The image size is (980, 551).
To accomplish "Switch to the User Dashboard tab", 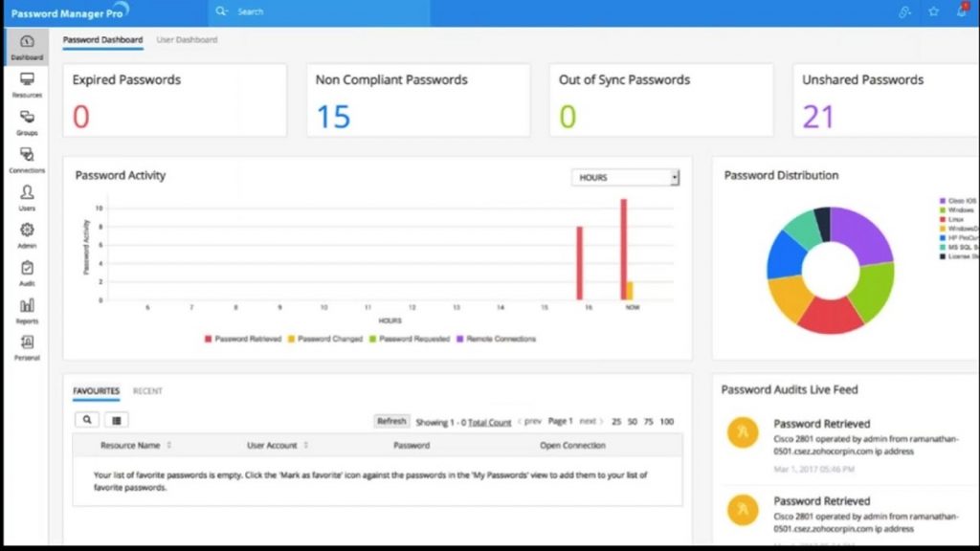I will point(189,40).
